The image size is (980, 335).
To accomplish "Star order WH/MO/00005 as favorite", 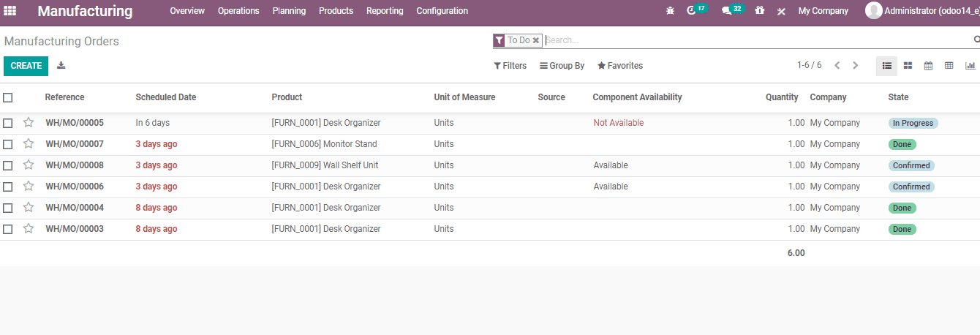I will pyautogui.click(x=29, y=122).
